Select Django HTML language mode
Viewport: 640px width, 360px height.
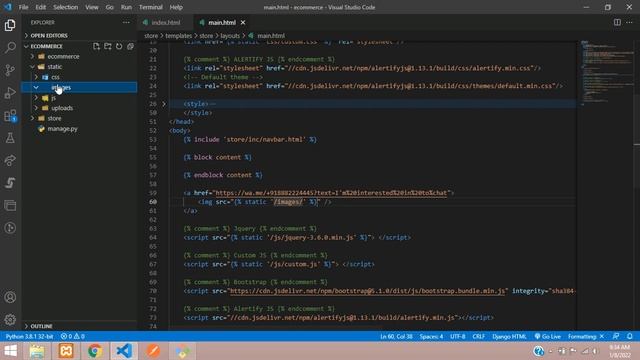click(509, 336)
